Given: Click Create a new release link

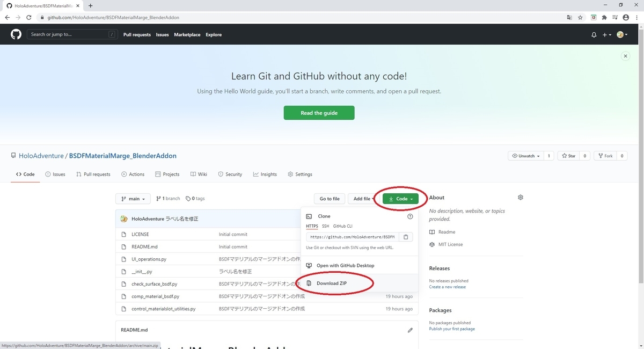Looking at the screenshot, I should point(448,287).
